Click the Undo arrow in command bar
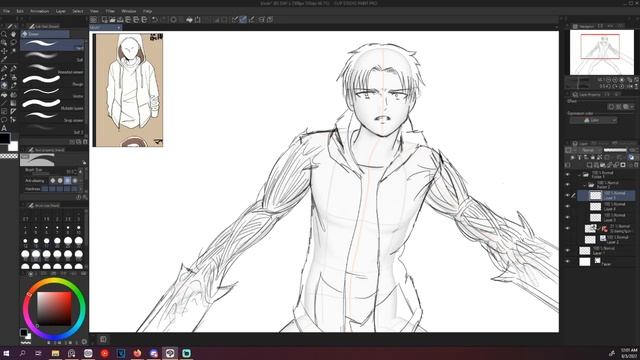Screen dimensions: 640x360 (x=155, y=20)
